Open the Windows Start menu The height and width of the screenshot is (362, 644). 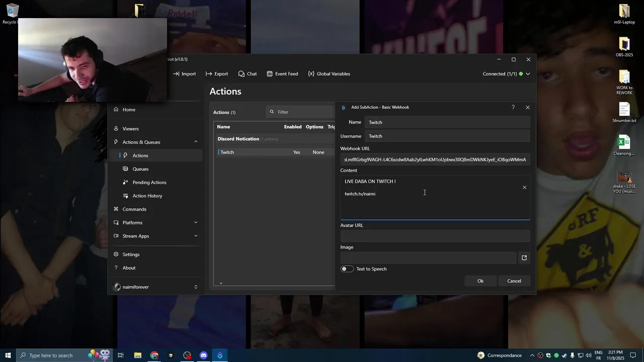tap(8, 355)
